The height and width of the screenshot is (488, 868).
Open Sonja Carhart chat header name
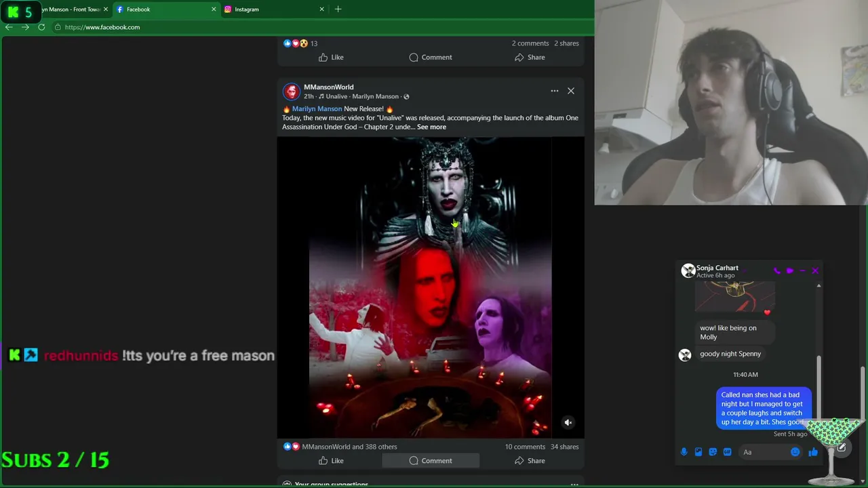point(717,268)
